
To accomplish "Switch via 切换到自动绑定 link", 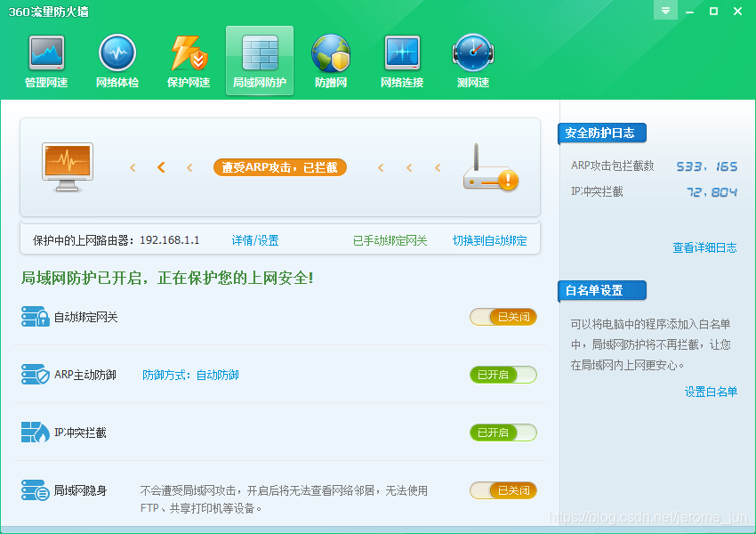I will 489,240.
